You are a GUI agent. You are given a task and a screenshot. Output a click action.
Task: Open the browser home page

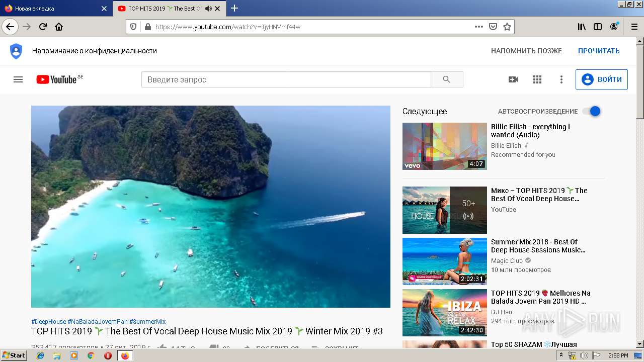pos(59,27)
